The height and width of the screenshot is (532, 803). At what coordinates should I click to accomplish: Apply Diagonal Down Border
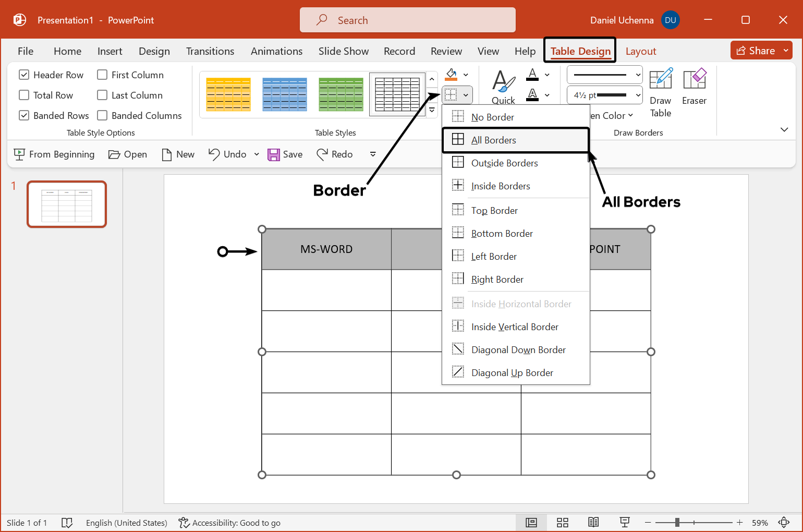point(518,349)
